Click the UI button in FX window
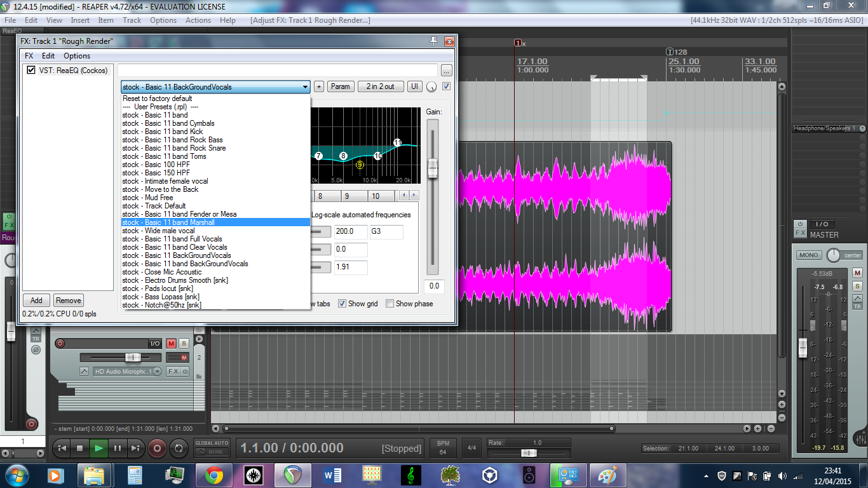Viewport: 868px width, 488px height. tap(414, 86)
